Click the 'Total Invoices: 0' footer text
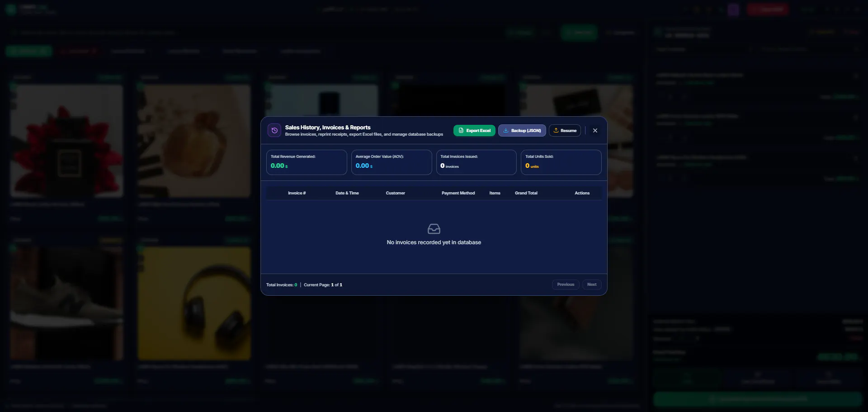Image resolution: width=868 pixels, height=412 pixels. [x=282, y=285]
